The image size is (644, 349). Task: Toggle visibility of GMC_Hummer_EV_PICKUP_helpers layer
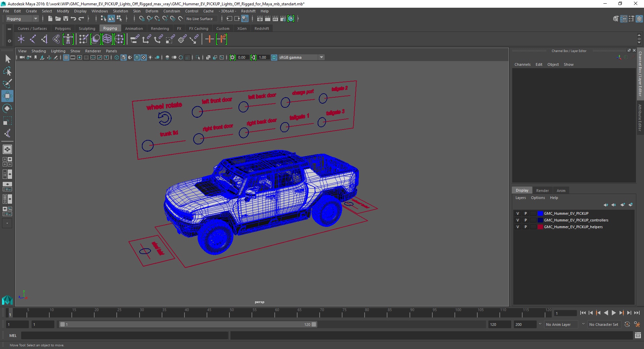pos(518,227)
